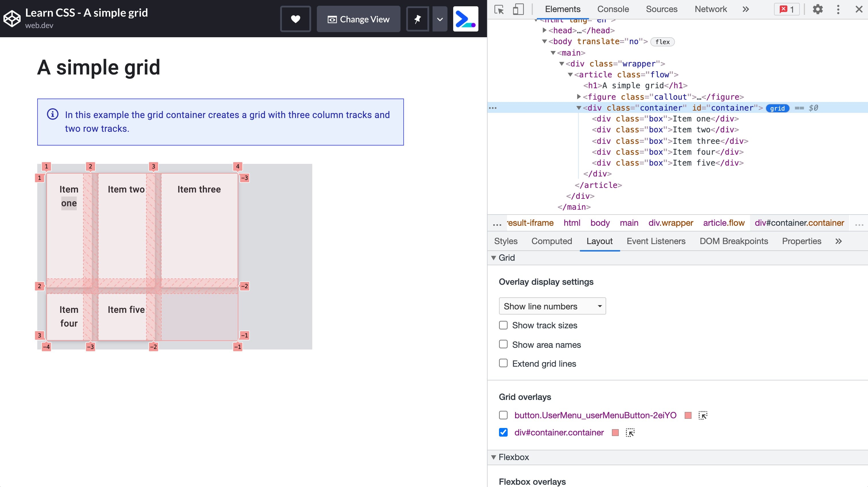Click the article.flow breadcrumb in element path
This screenshot has width=868, height=487.
724,222
